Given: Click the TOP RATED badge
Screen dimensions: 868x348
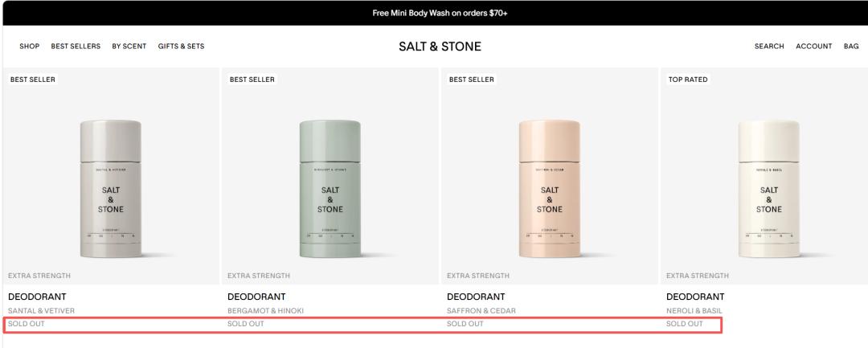Looking at the screenshot, I should click(x=688, y=80).
